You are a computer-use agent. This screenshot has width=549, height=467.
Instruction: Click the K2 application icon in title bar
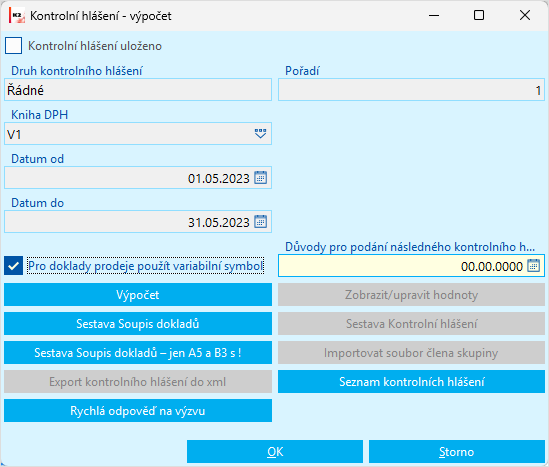coord(17,15)
